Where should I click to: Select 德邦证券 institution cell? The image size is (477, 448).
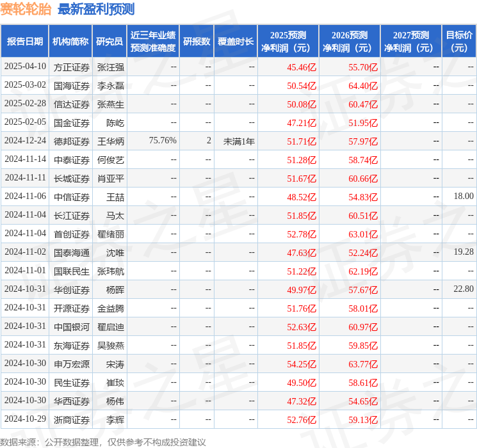72,141
